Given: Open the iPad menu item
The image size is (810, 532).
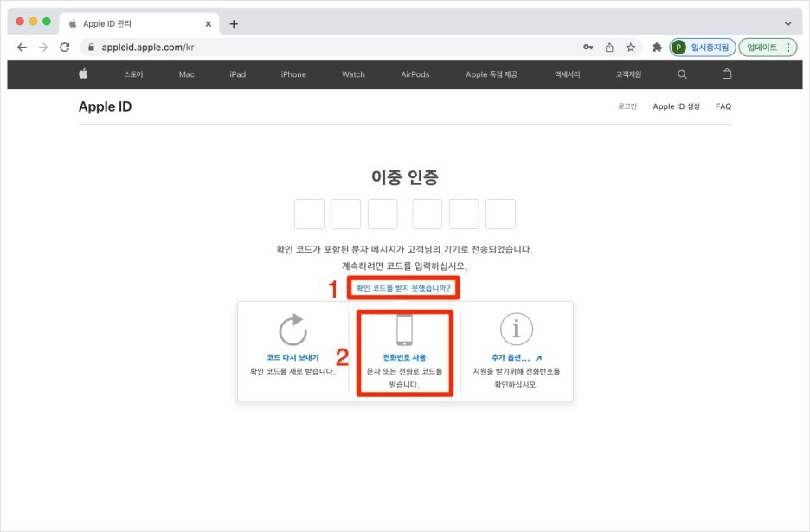Looking at the screenshot, I should coord(238,74).
